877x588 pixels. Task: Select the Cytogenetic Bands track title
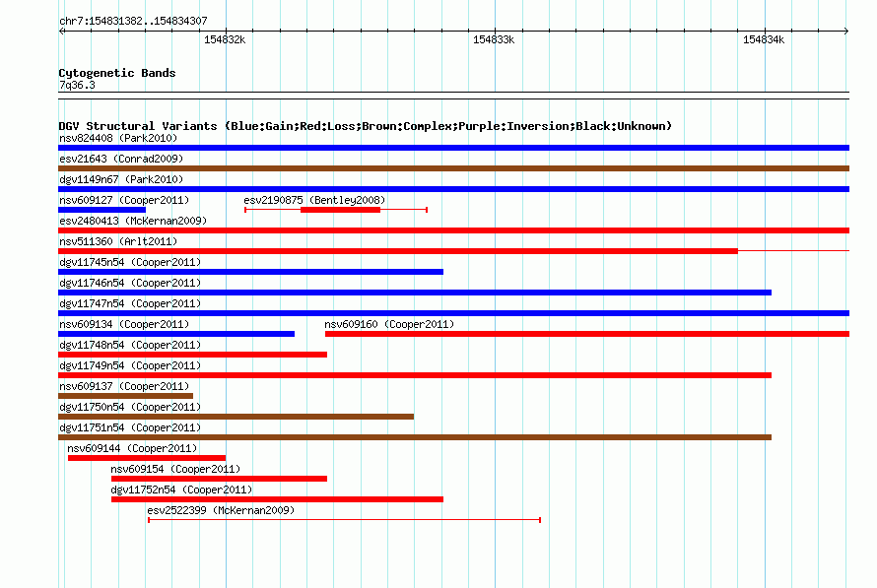(117, 73)
